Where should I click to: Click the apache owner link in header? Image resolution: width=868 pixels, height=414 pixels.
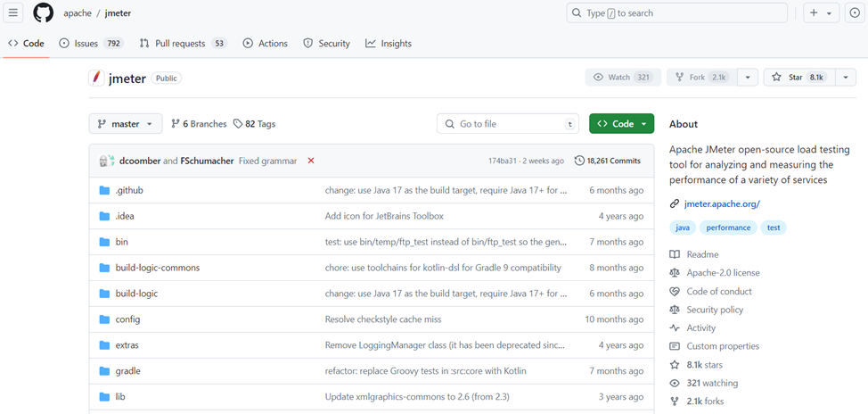(x=77, y=12)
